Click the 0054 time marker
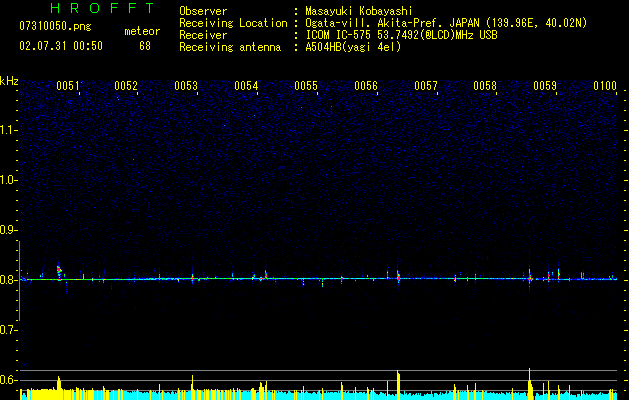 click(x=246, y=86)
